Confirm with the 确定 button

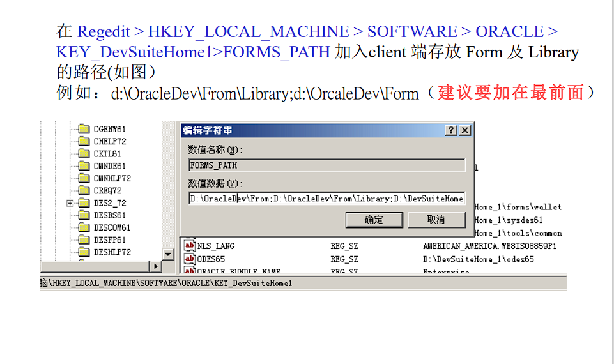[374, 220]
